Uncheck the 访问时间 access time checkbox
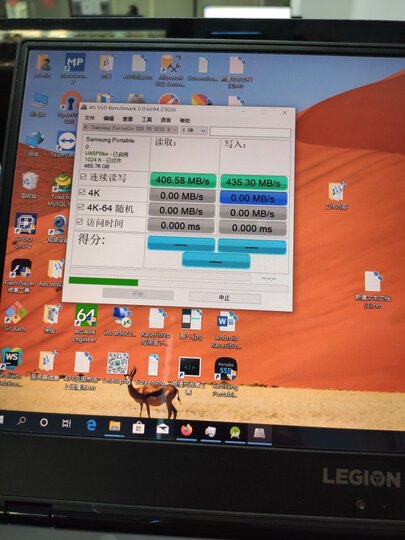405x540 pixels. coord(80,221)
